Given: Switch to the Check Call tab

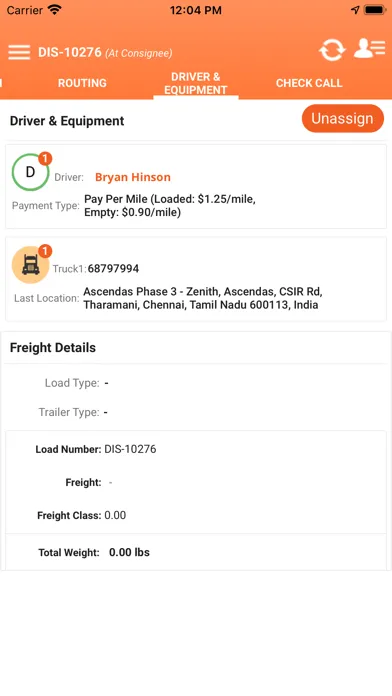Looking at the screenshot, I should (309, 83).
